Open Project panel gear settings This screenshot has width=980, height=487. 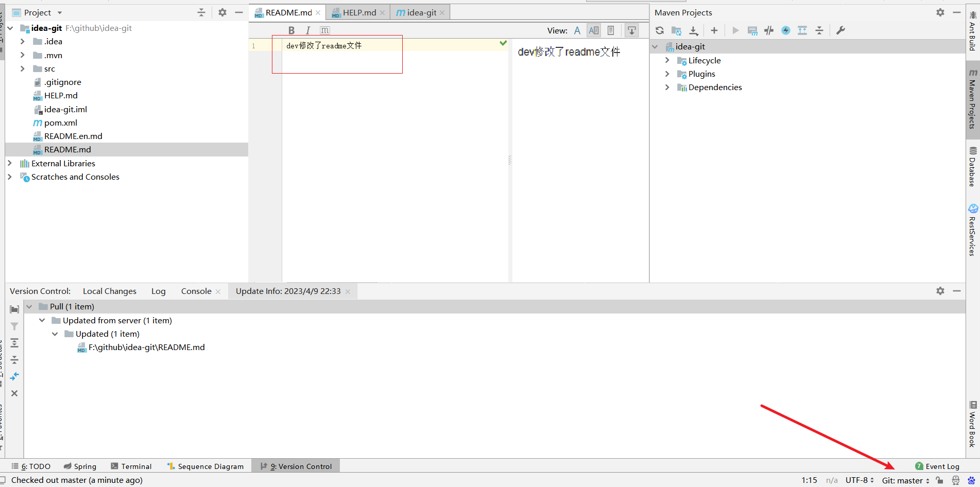222,12
